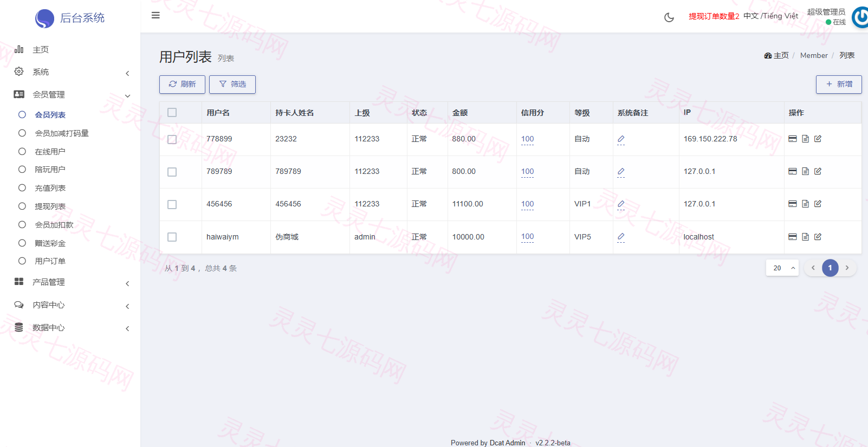Open the 20 per-page dropdown
This screenshot has width=868, height=447.
[782, 268]
